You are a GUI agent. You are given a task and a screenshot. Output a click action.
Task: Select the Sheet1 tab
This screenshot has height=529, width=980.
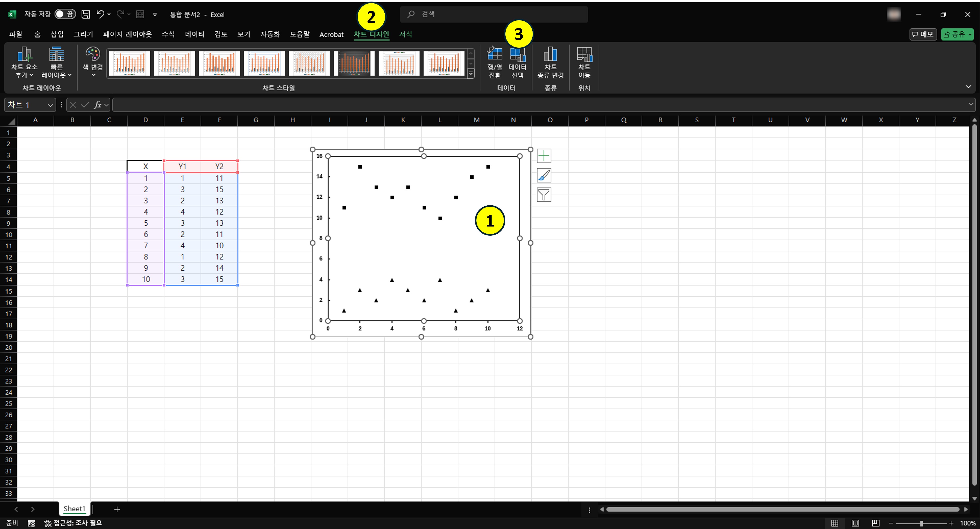75,509
